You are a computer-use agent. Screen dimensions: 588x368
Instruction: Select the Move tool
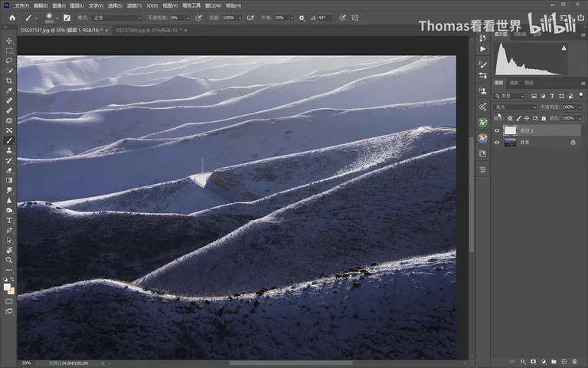(x=9, y=41)
